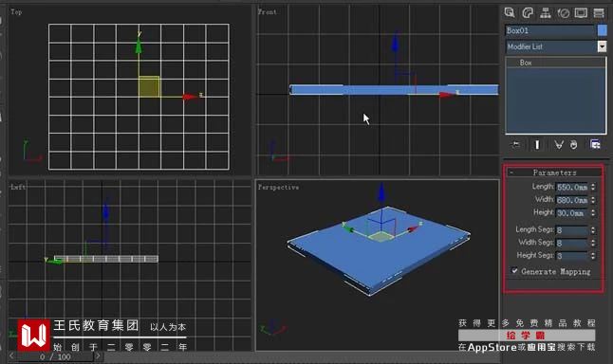613x364 pixels.
Task: Step time slider forward with right arrow
Action: pos(98,356)
